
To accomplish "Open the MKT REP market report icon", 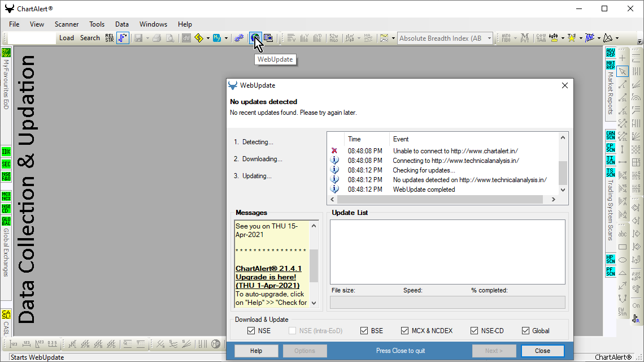I will pyautogui.click(x=610, y=65).
